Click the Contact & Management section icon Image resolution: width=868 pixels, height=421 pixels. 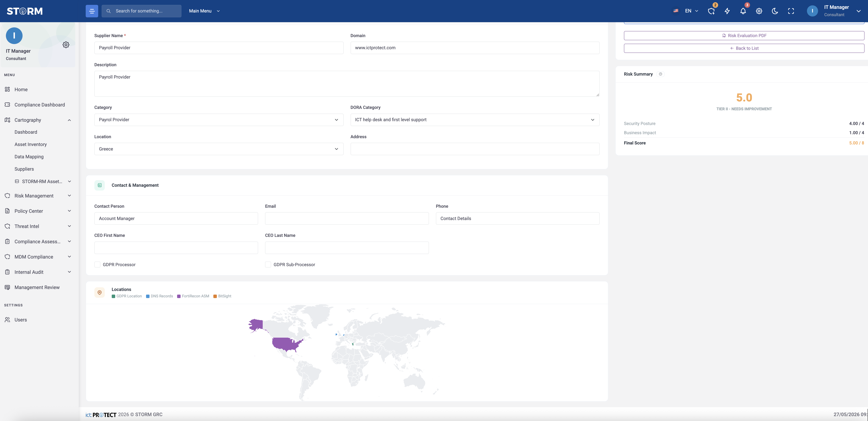point(99,185)
